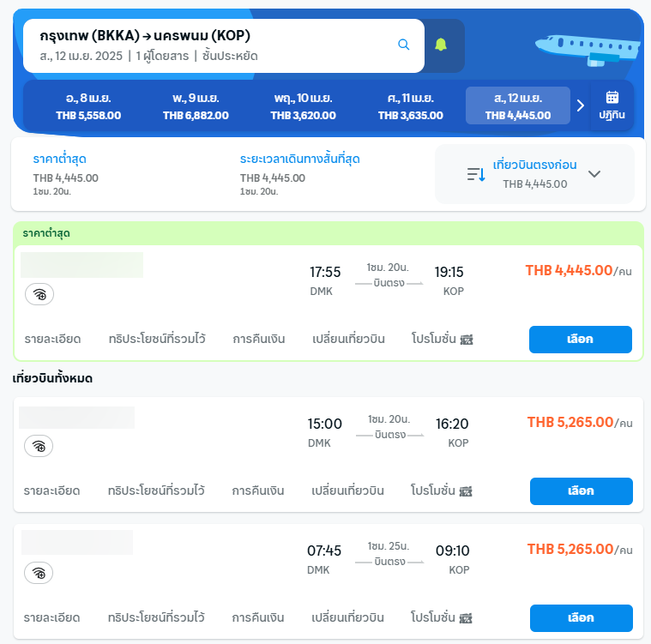Open ทริประโยชน์ที่รวมไว้ on 07:45 flight
The height and width of the screenshot is (644, 651).
pyautogui.click(x=156, y=617)
